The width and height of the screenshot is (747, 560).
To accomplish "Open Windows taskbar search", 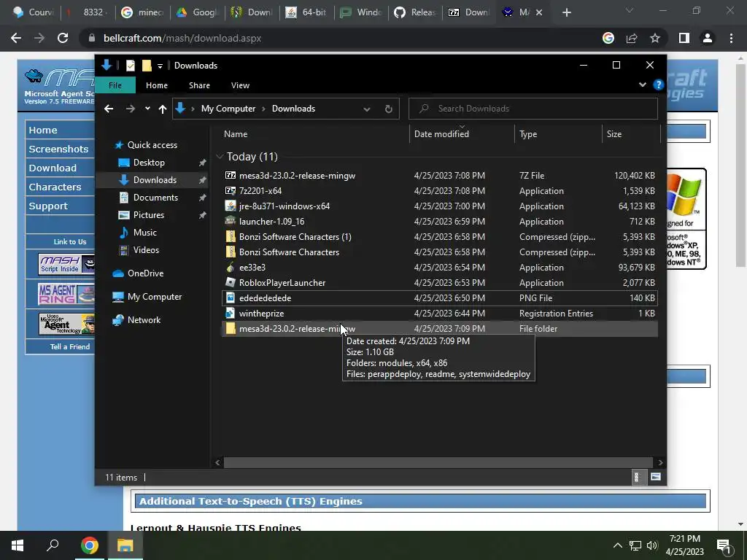I will [53, 545].
